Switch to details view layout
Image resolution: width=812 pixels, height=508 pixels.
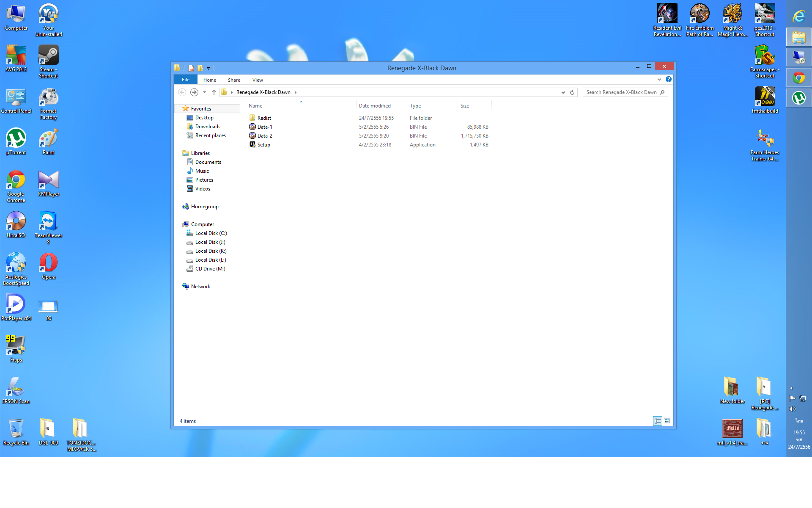point(658,421)
